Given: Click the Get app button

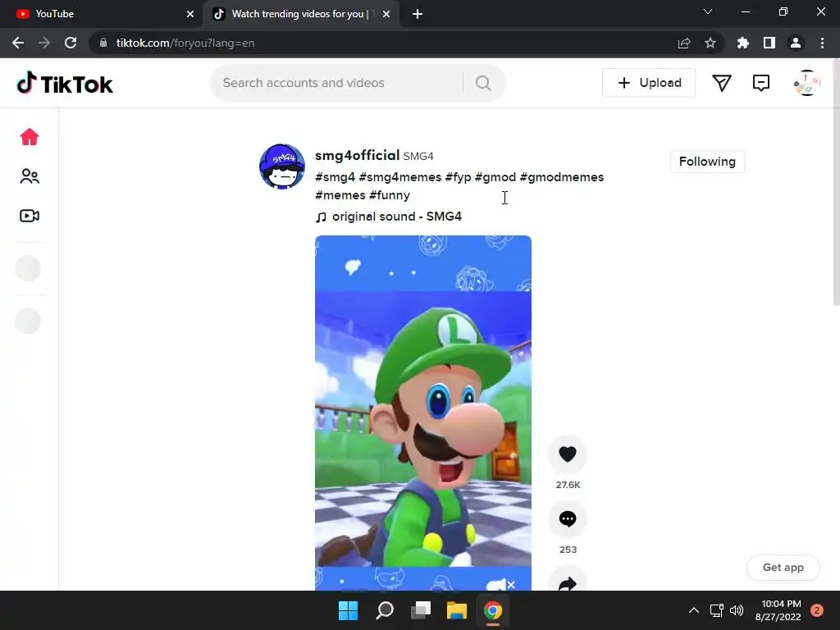Looking at the screenshot, I should pos(783,568).
